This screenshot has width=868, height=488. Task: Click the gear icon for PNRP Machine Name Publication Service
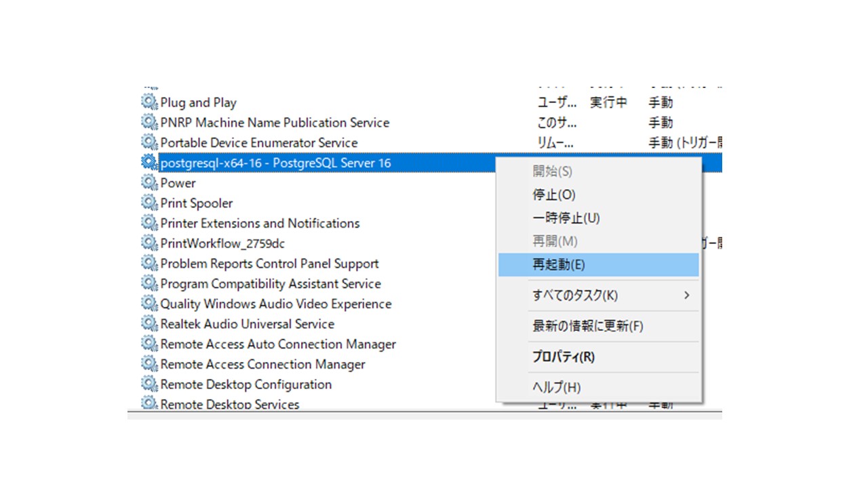[x=149, y=123]
